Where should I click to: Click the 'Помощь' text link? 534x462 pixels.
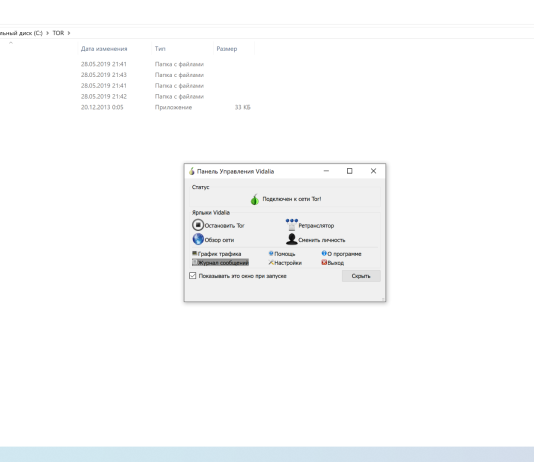[x=285, y=254]
